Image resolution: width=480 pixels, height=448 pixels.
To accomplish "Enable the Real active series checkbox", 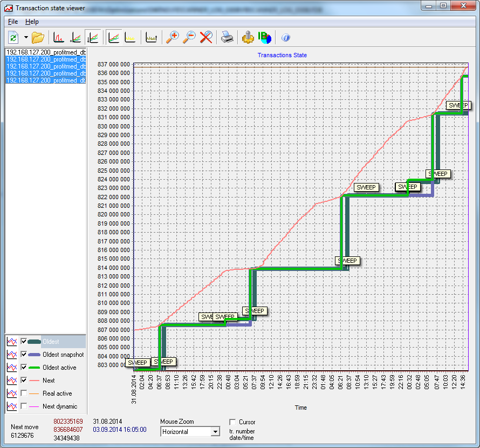I will pos(23,393).
